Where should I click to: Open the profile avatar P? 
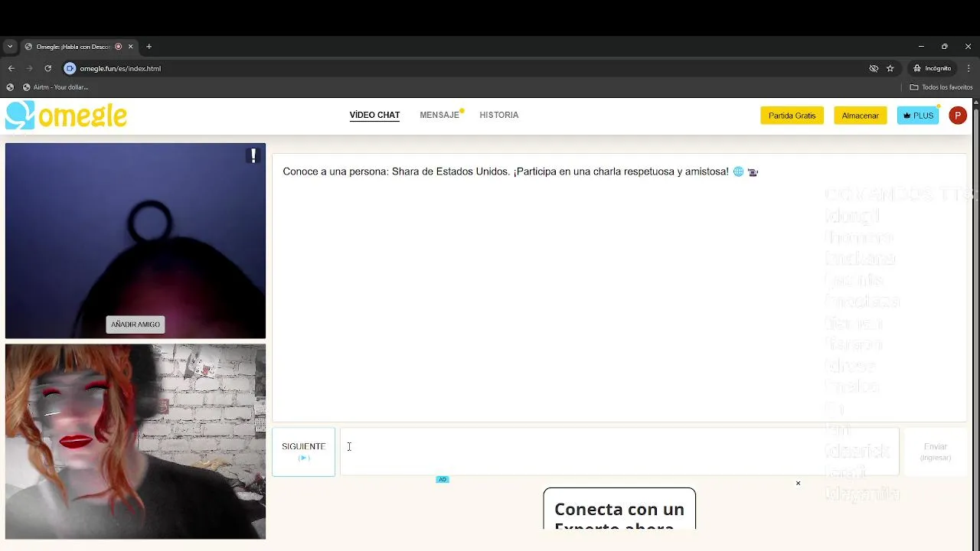(x=957, y=116)
